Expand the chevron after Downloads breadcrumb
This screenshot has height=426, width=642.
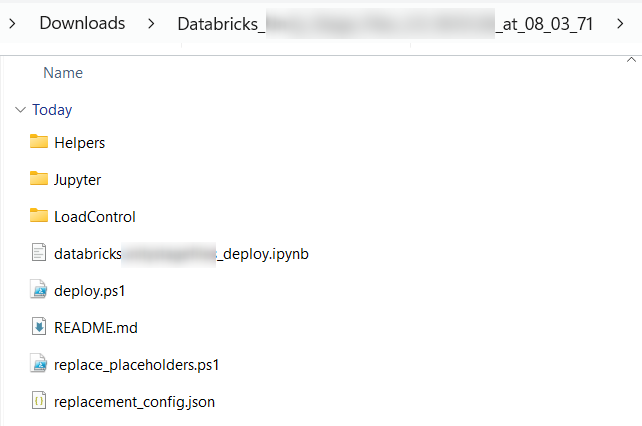tap(152, 23)
